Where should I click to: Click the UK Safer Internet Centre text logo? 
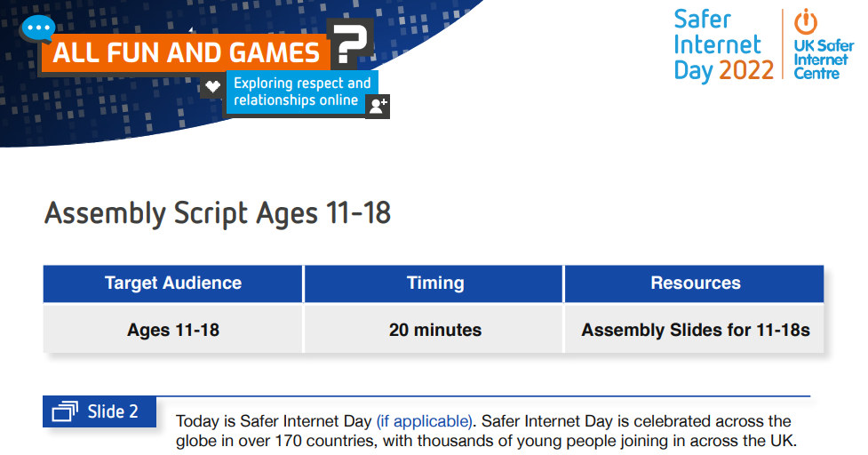click(824, 60)
